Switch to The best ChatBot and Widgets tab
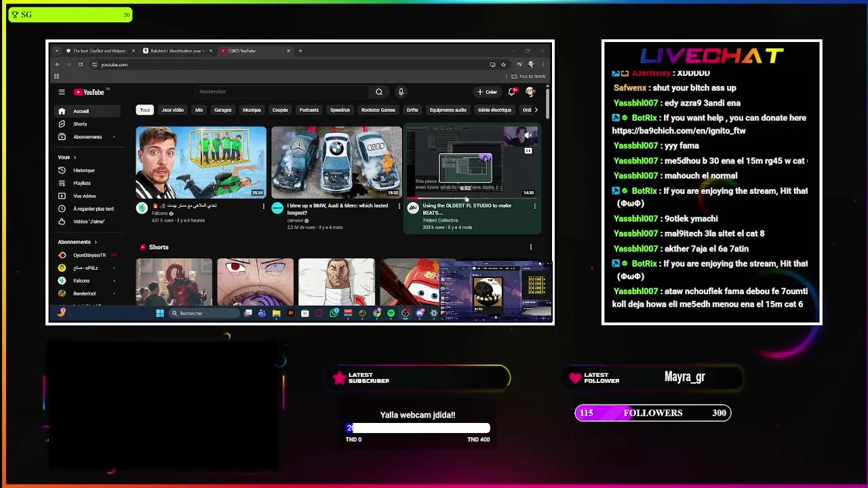868x488 pixels. coord(100,51)
